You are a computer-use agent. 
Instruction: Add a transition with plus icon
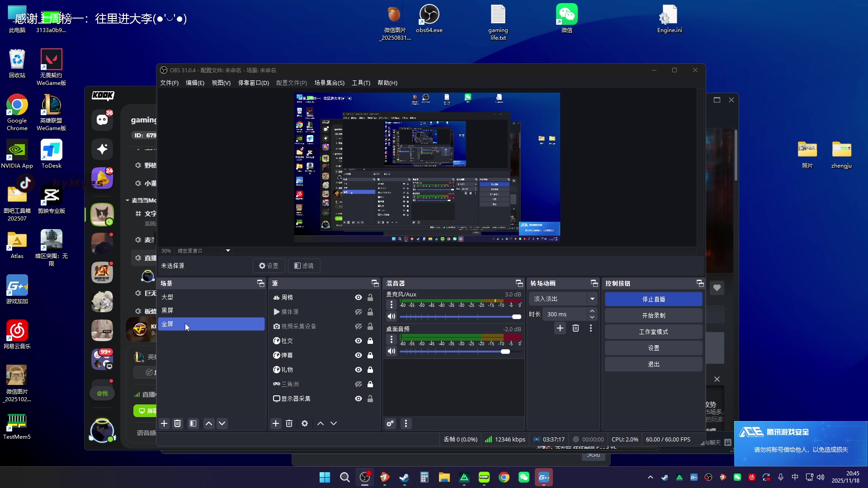(x=560, y=328)
